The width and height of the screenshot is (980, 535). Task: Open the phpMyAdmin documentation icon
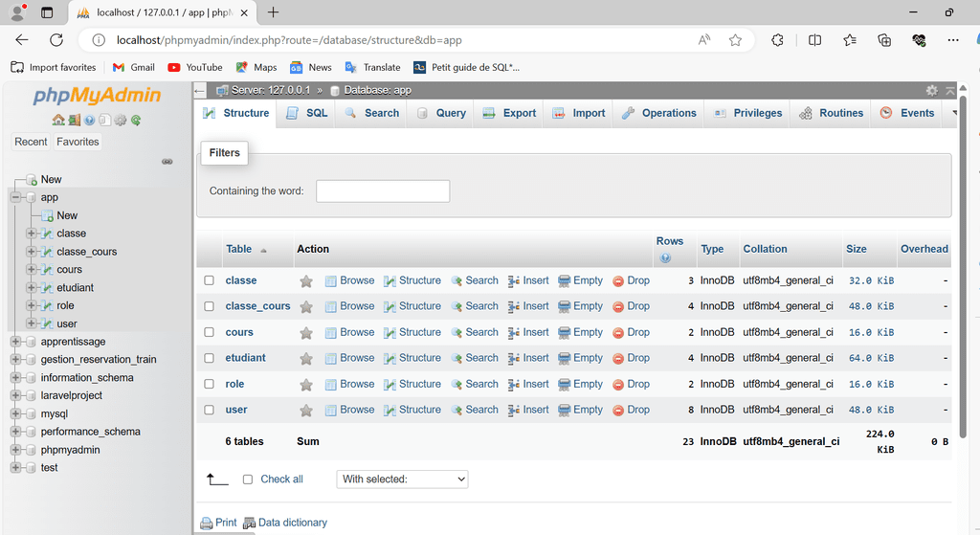tap(89, 120)
